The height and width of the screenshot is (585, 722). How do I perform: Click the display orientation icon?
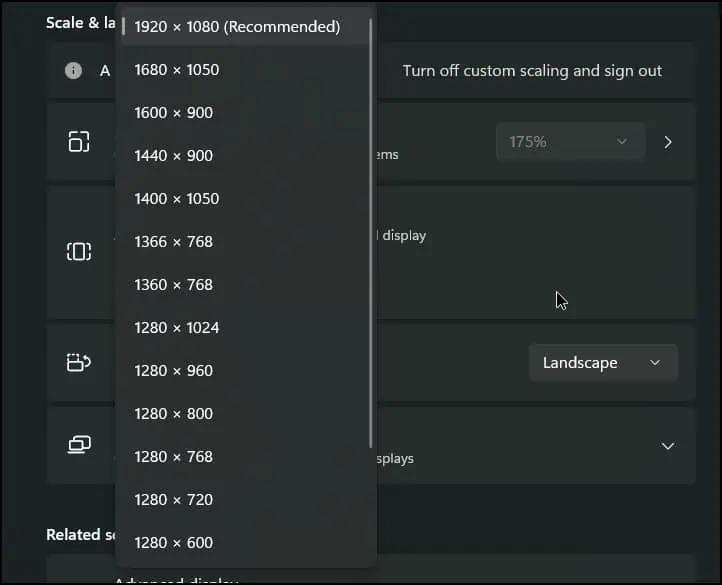(78, 362)
